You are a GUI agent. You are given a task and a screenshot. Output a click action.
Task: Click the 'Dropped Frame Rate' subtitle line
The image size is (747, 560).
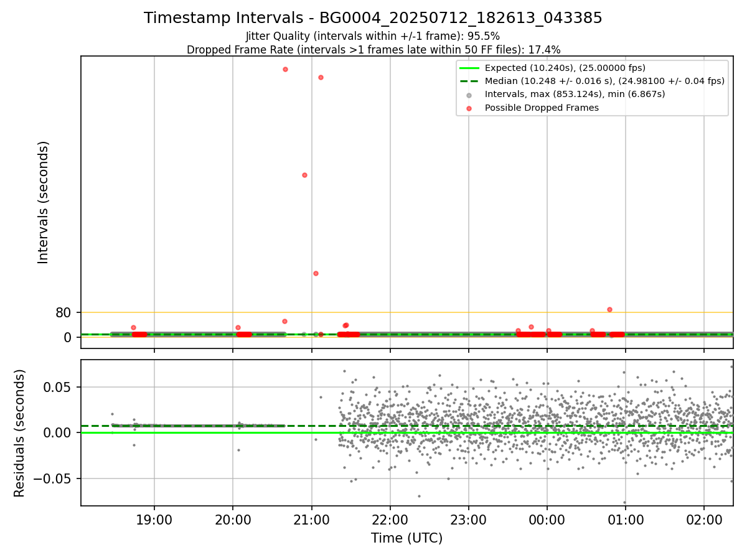pyautogui.click(x=373, y=50)
